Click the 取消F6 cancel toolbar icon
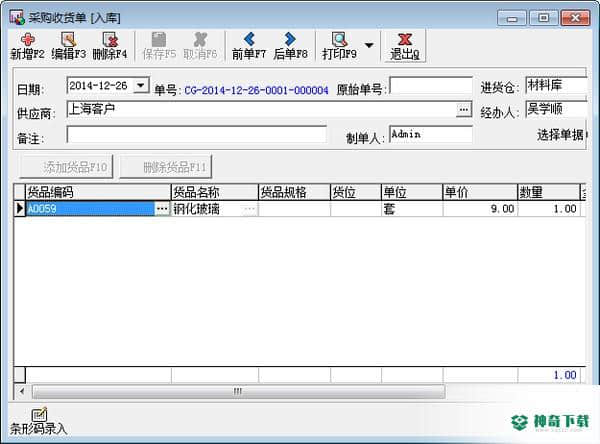This screenshot has width=600, height=444. click(x=200, y=46)
